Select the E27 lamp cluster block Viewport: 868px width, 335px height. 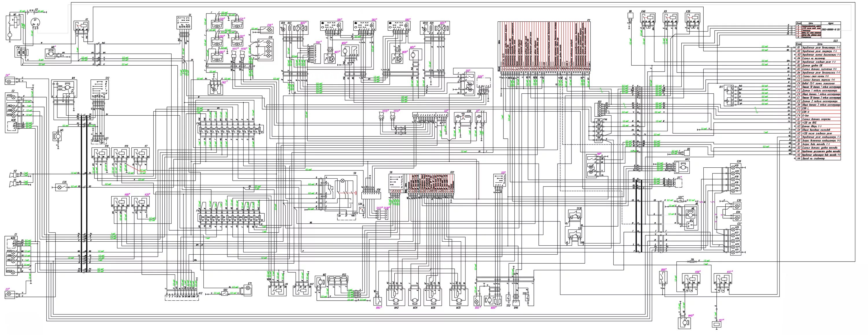[735, 240]
